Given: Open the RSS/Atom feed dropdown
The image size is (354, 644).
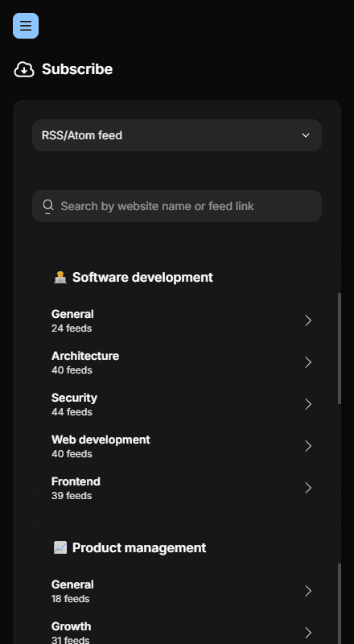Looking at the screenshot, I should point(176,135).
